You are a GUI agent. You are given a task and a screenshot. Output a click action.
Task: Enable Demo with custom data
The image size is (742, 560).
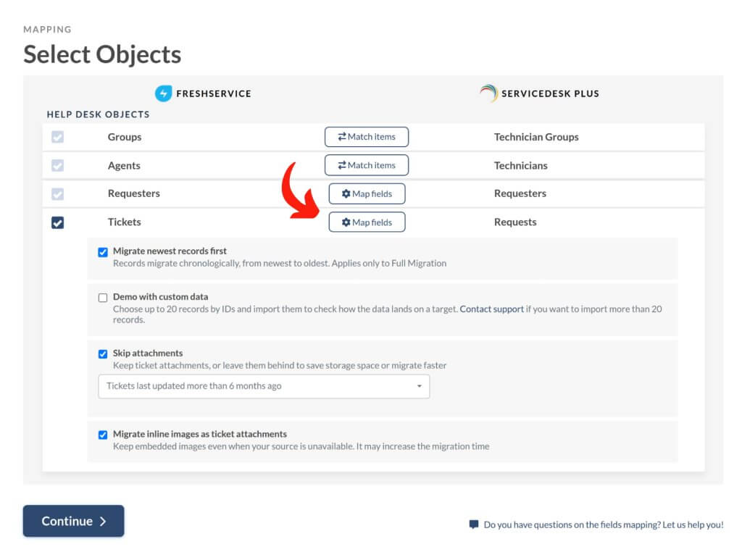102,297
